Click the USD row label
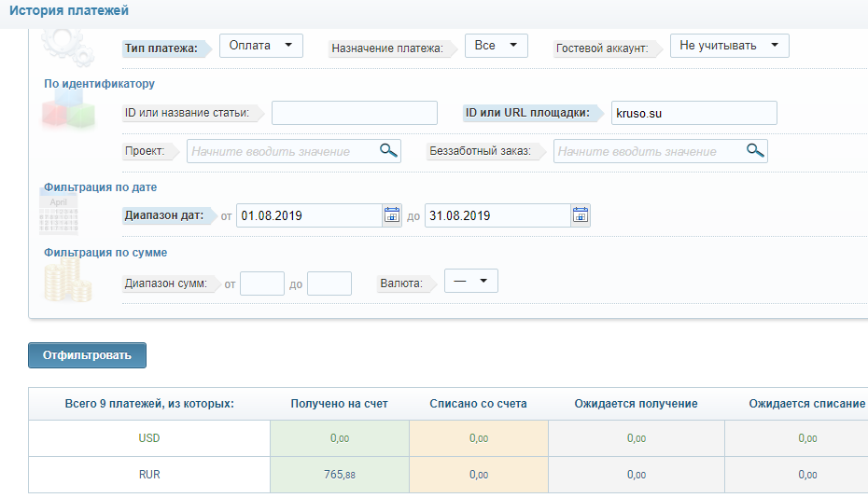 (x=149, y=438)
